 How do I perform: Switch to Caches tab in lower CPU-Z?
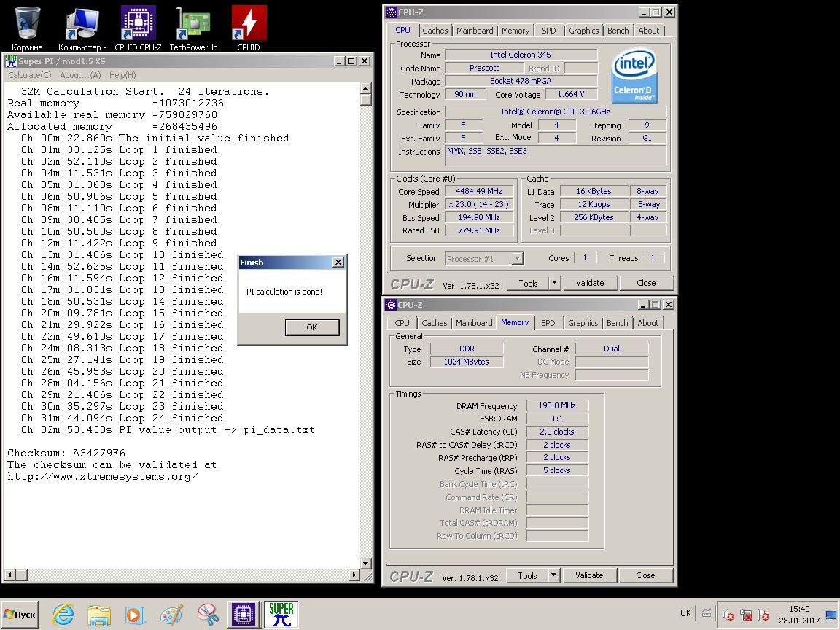click(434, 323)
